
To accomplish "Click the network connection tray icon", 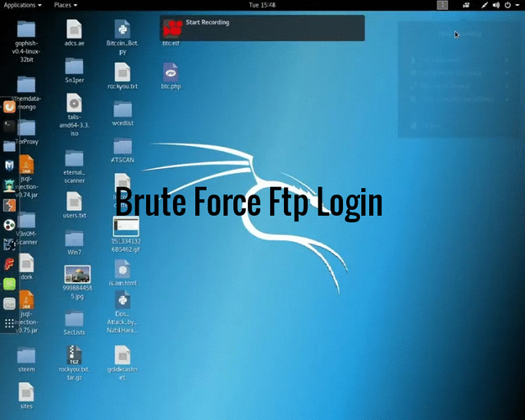I will point(485,5).
